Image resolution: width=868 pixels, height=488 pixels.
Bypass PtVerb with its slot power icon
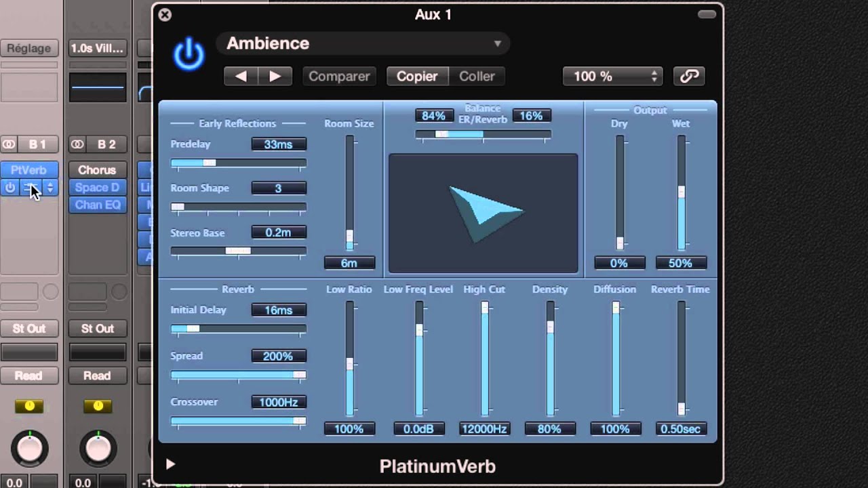(9, 188)
